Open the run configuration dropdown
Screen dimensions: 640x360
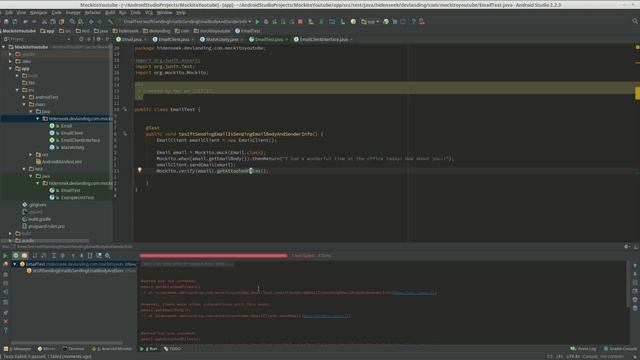[187, 21]
